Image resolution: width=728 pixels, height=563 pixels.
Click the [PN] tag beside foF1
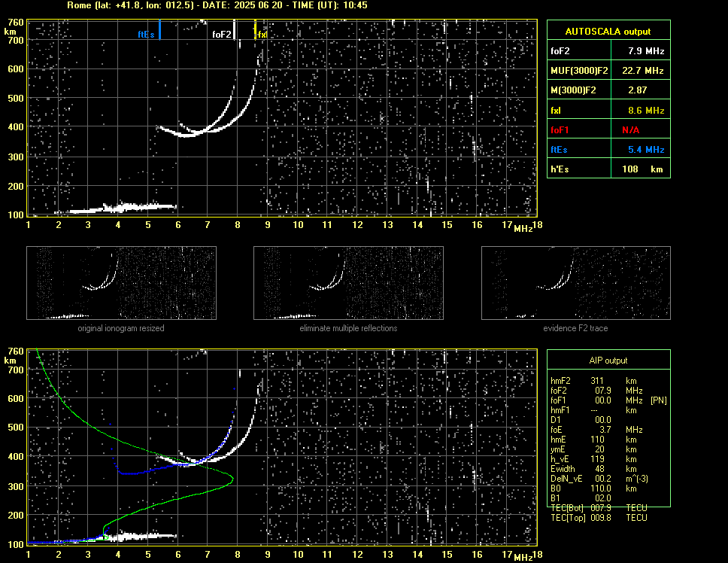(x=658, y=400)
